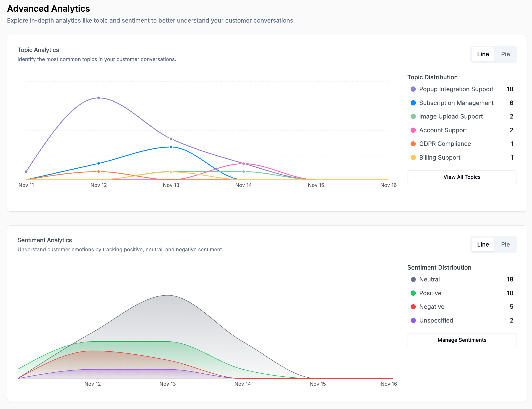
Task: Click the Popup Integration Support purple legend dot
Action: click(413, 89)
